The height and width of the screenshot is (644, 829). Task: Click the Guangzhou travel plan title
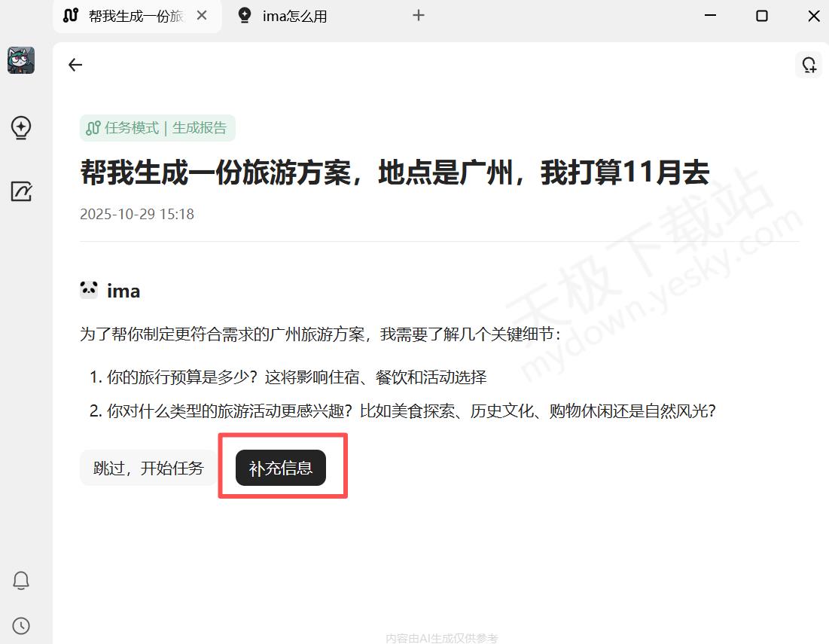coord(395,173)
